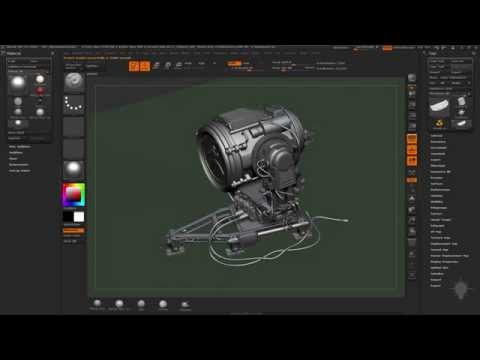Click the Zoom3D icon on right shelf
The height and width of the screenshot is (360, 480).
pyautogui.click(x=412, y=220)
